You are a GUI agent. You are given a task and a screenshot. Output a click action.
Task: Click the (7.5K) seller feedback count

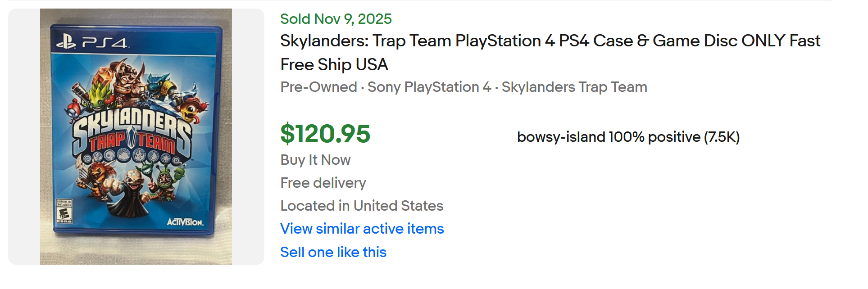pyautogui.click(x=722, y=137)
